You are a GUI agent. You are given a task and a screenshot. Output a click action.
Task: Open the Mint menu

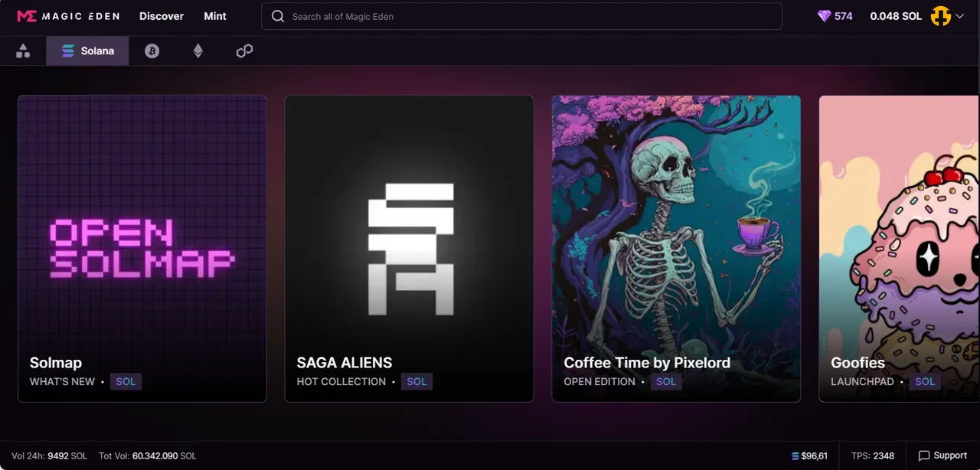click(215, 16)
